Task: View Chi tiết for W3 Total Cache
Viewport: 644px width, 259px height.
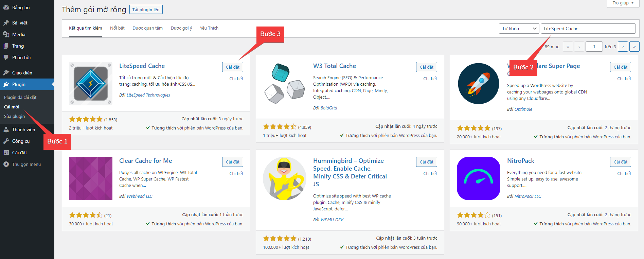Action: coord(430,79)
